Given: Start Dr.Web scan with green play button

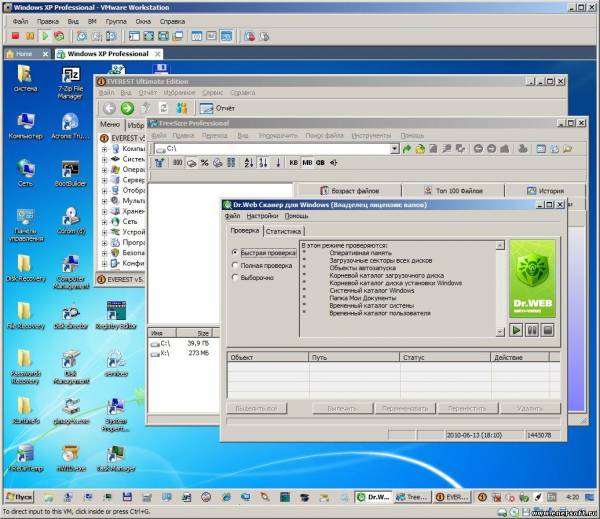Looking at the screenshot, I should (x=516, y=330).
